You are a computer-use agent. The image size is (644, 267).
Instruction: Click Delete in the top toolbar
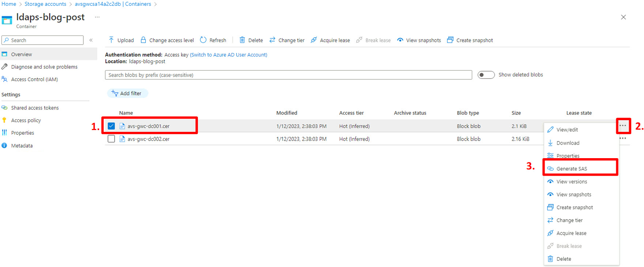251,40
